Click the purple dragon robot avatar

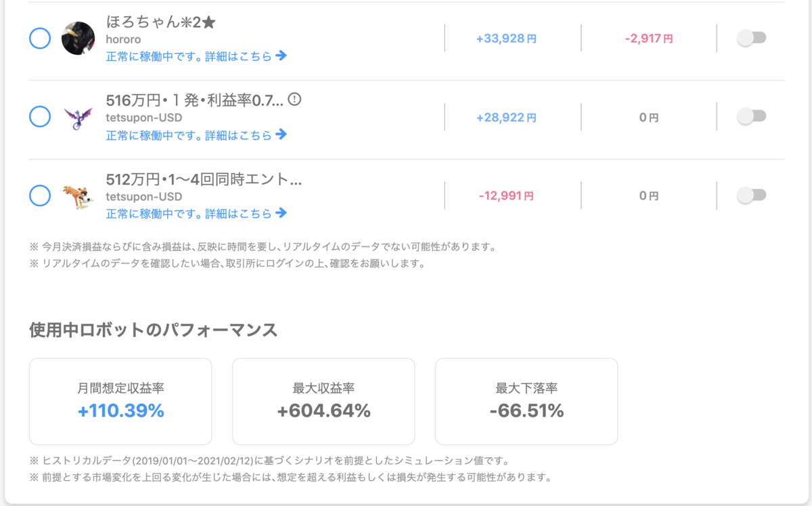pyautogui.click(x=78, y=117)
